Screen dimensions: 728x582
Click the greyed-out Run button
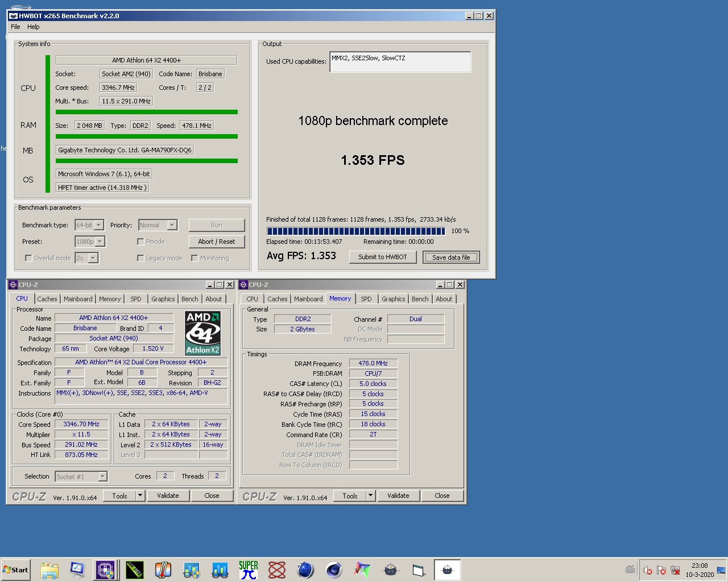[x=217, y=225]
